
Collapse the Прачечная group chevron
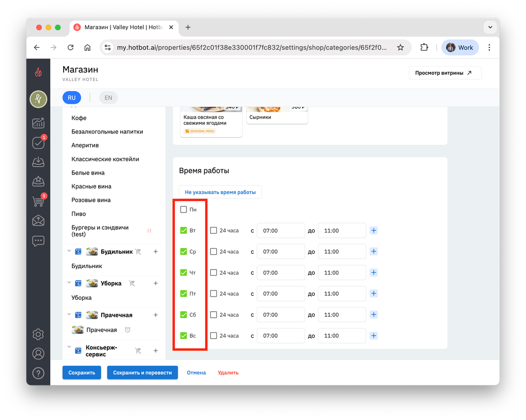click(x=69, y=314)
